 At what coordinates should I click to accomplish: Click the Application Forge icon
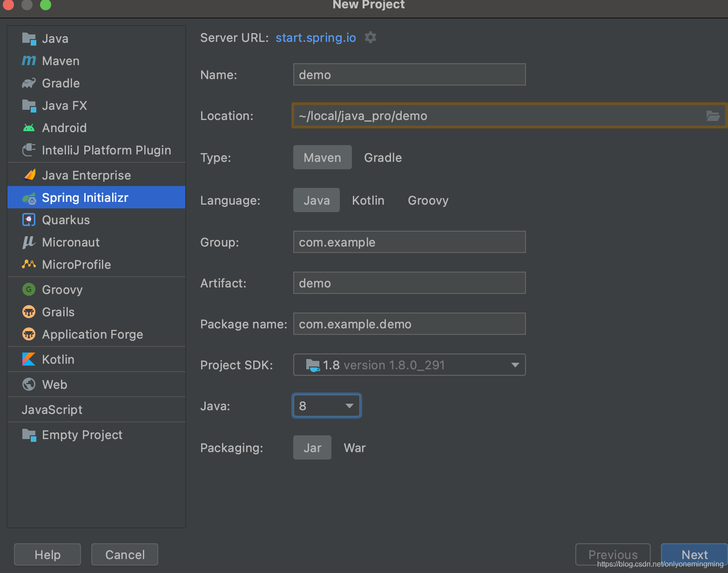(29, 334)
